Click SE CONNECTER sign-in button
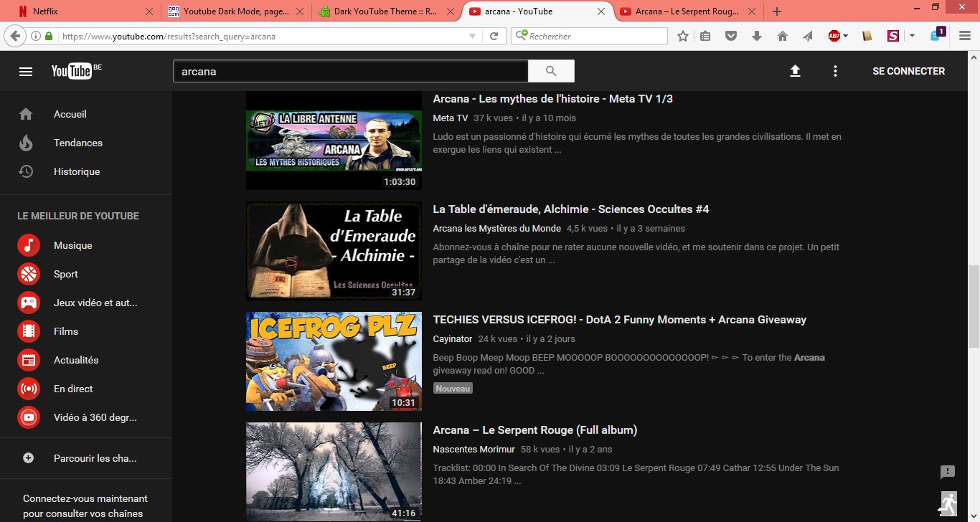 [x=908, y=71]
